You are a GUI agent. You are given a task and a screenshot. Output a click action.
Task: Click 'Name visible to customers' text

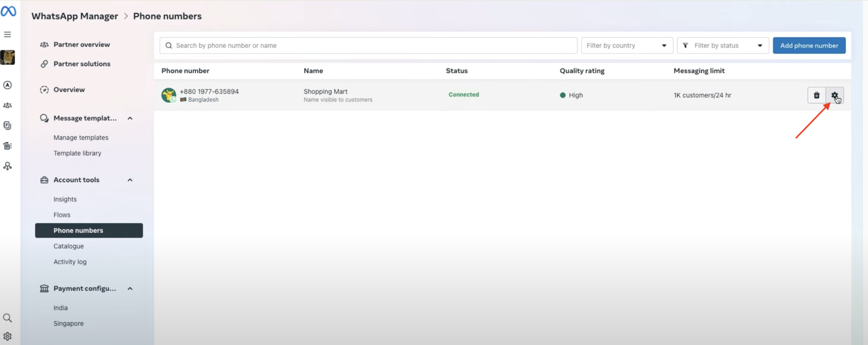coord(338,100)
